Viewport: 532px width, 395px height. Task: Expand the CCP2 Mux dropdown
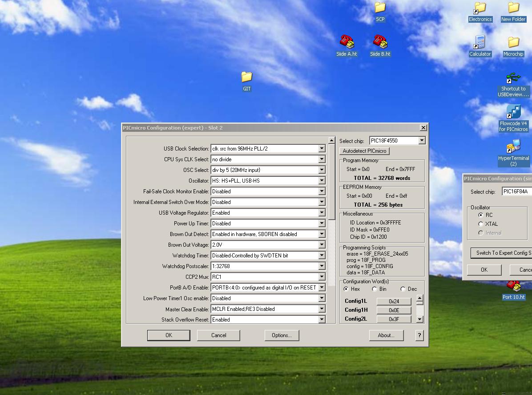click(322, 277)
